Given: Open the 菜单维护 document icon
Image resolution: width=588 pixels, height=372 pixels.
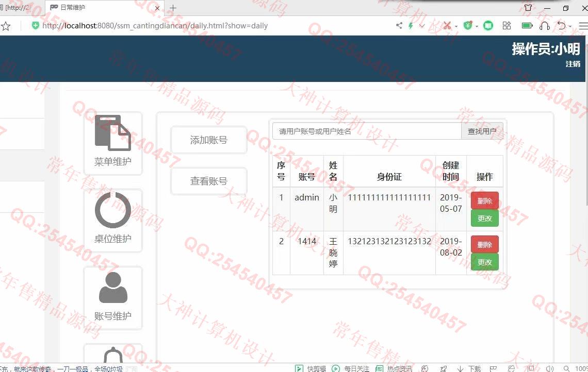Looking at the screenshot, I should (x=113, y=132).
